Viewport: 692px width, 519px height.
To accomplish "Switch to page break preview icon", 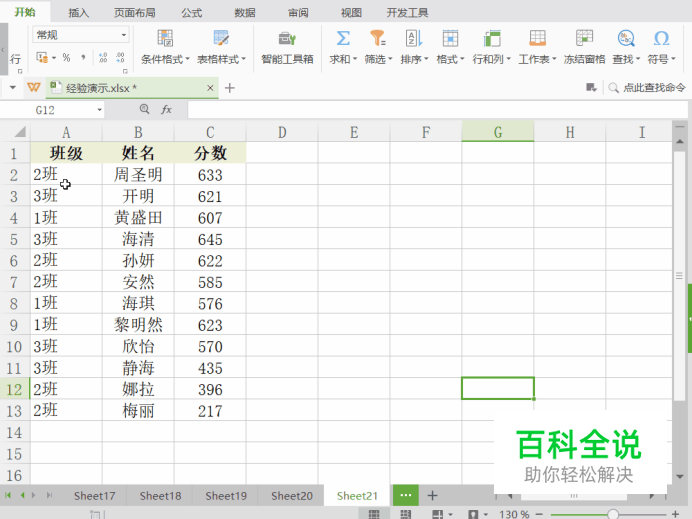I will click(405, 514).
